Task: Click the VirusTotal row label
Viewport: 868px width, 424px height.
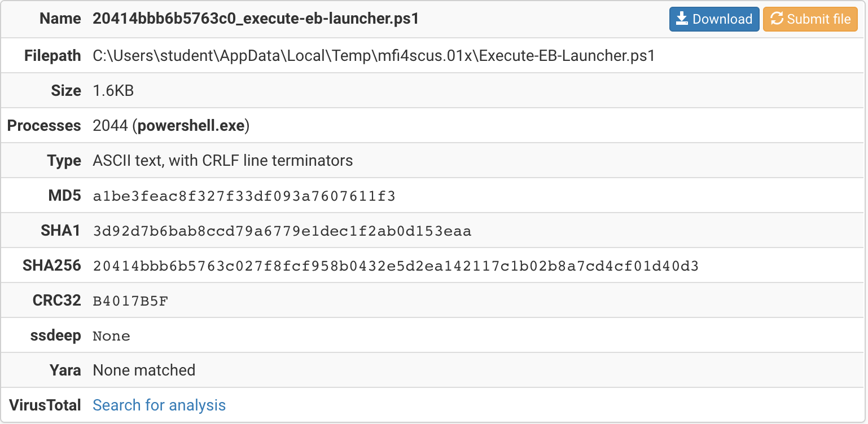Action: [x=45, y=405]
